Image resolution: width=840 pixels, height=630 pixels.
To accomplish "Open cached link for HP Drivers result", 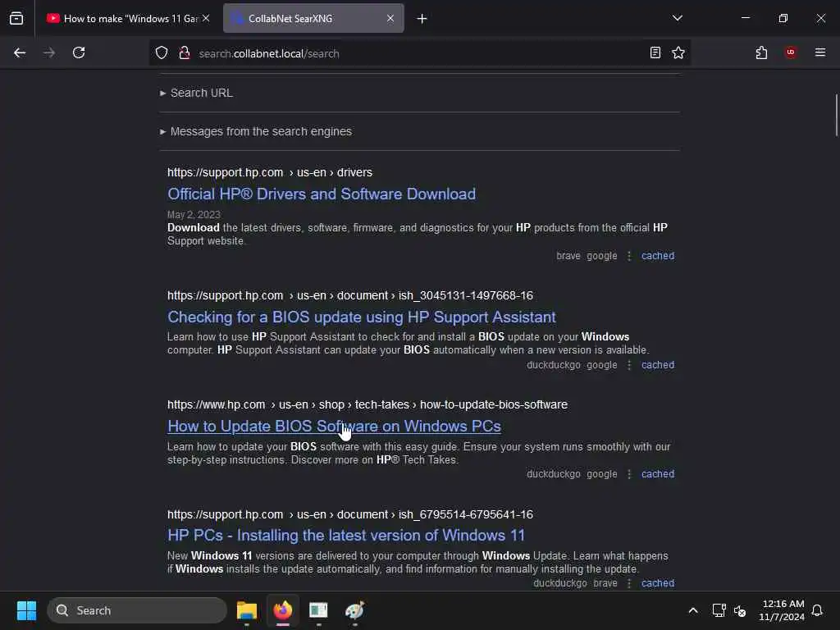I will (x=658, y=256).
